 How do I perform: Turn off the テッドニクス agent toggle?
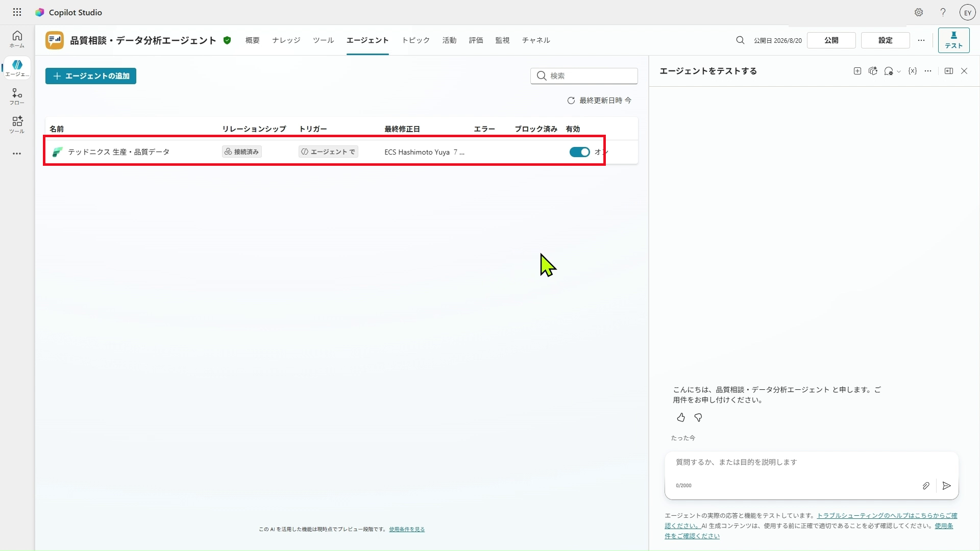(579, 152)
